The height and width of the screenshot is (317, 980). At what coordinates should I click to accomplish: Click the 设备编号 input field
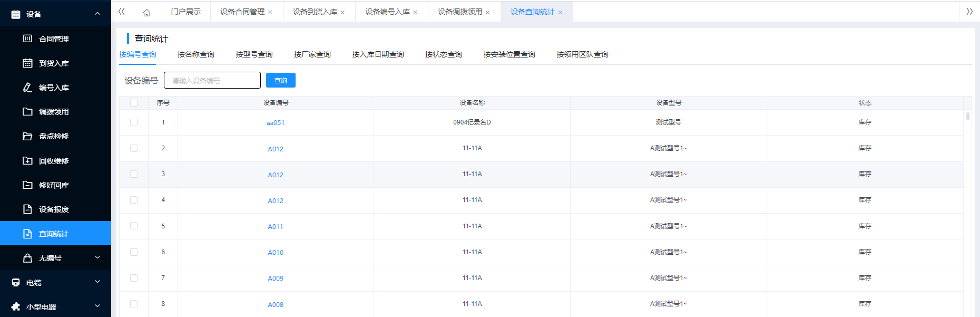pos(212,80)
